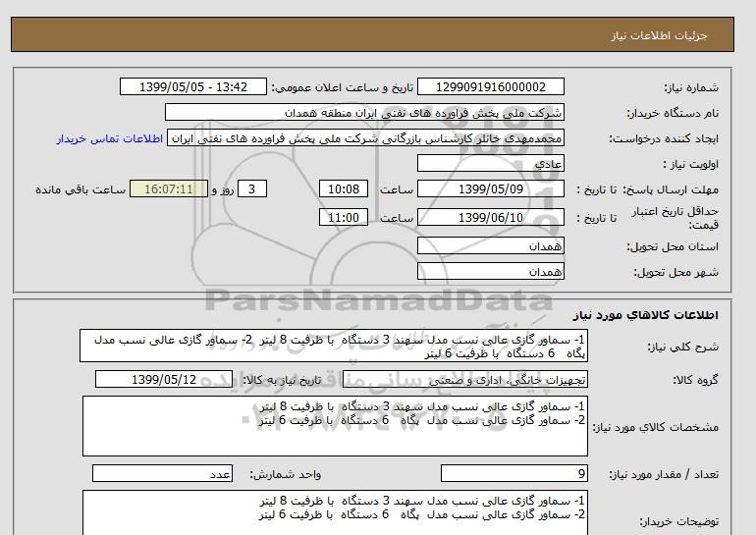This screenshot has width=756, height=535.
Task: Click the price validity time 11:00
Action: click(344, 217)
